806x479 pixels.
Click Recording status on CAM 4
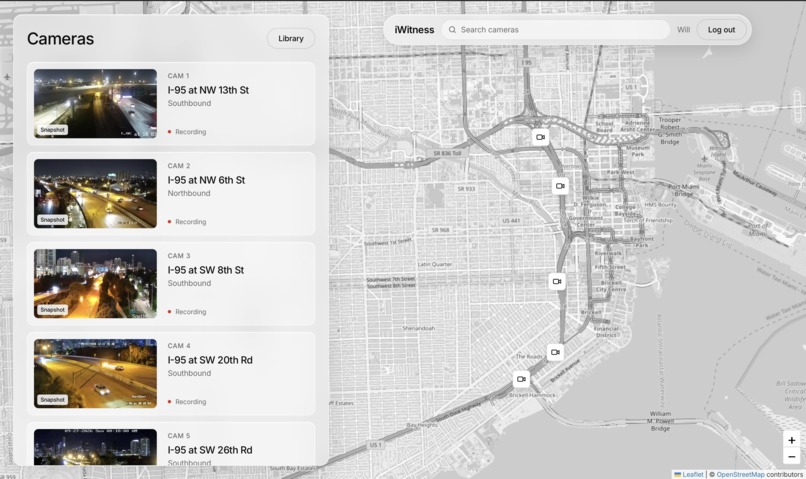[x=187, y=402]
